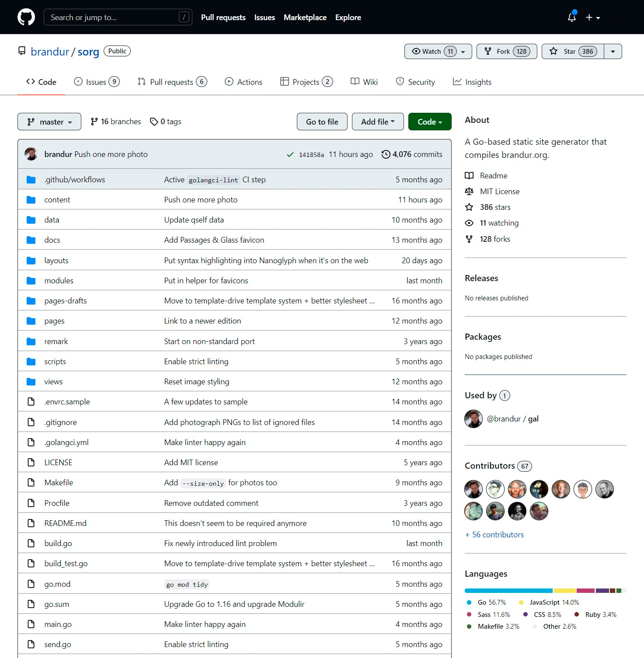Open the + 56 contributors link
Screen dimensions: 644x658
click(x=494, y=535)
